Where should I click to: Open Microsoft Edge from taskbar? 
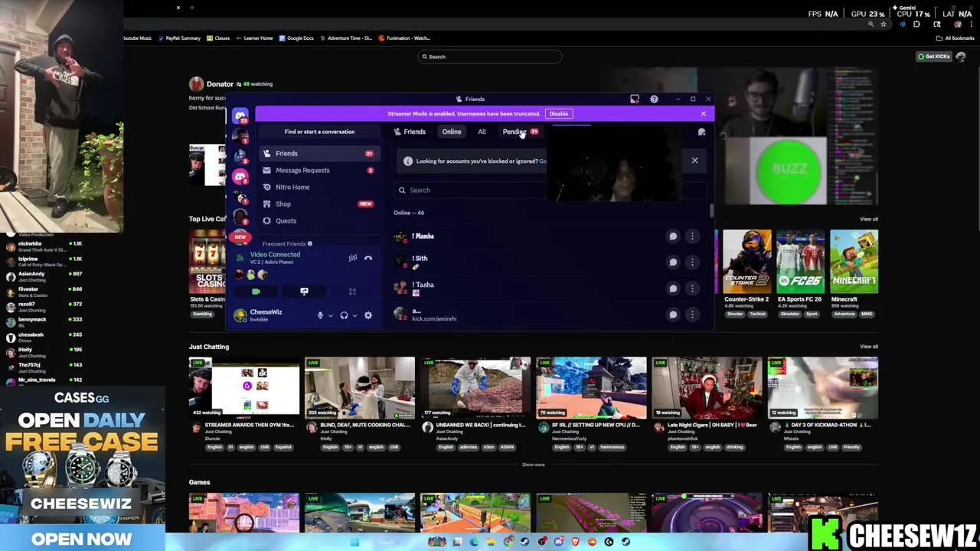click(x=474, y=542)
